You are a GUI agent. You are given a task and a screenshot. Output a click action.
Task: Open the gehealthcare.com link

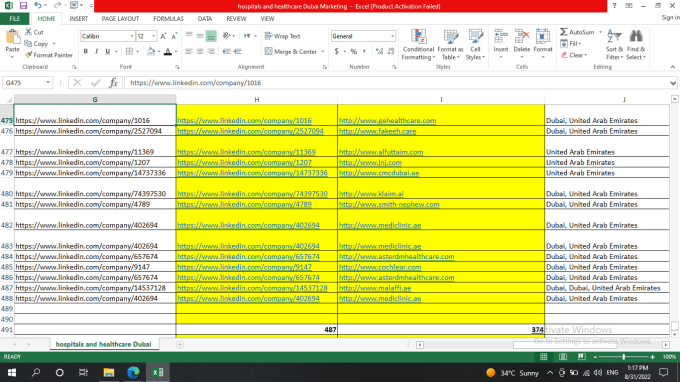[387, 121]
